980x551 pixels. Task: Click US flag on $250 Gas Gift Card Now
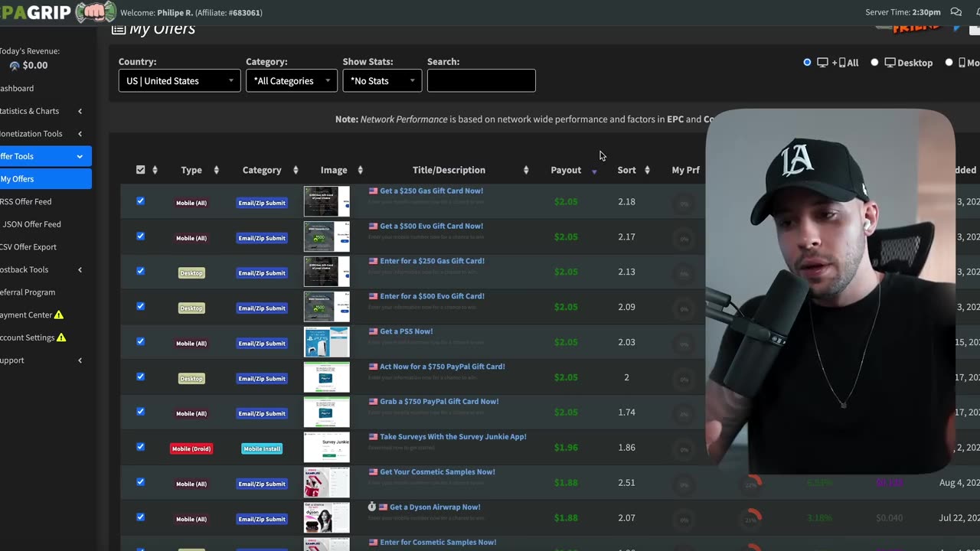pos(374,191)
